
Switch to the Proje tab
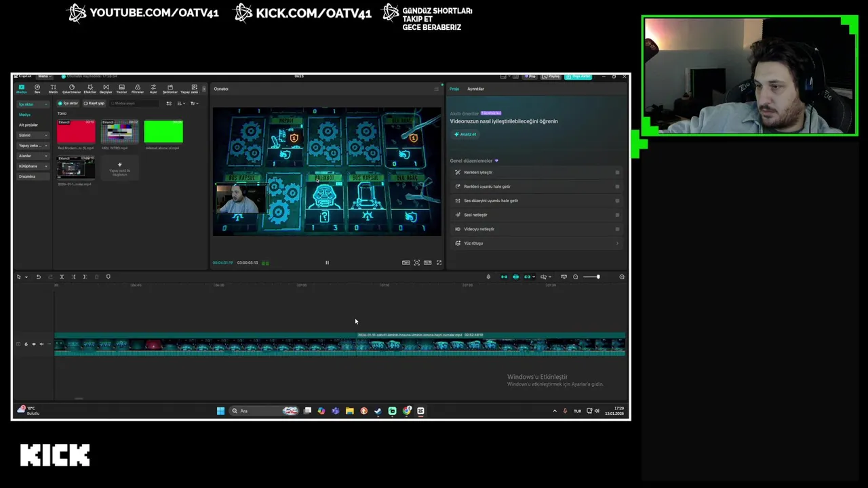tap(454, 89)
